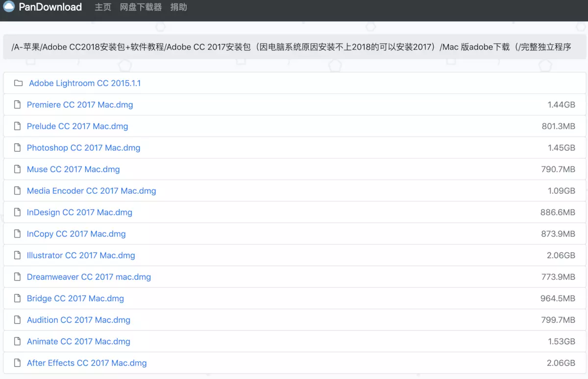Click the file icon beside Illustrator CC 2017
This screenshot has height=379, width=588.
pyautogui.click(x=18, y=256)
